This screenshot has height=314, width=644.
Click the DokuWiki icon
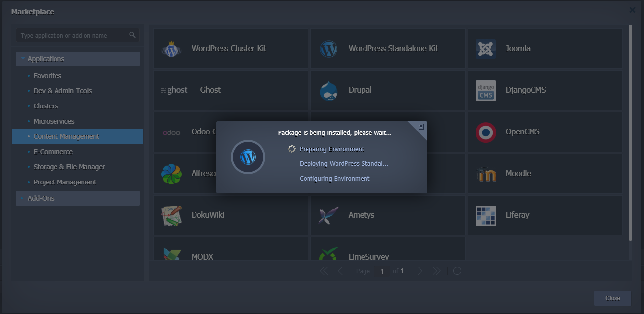click(171, 215)
